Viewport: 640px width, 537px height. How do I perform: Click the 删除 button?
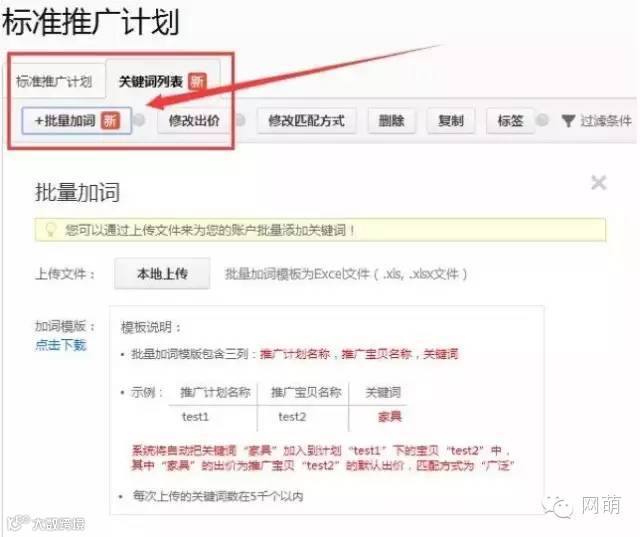coord(391,121)
